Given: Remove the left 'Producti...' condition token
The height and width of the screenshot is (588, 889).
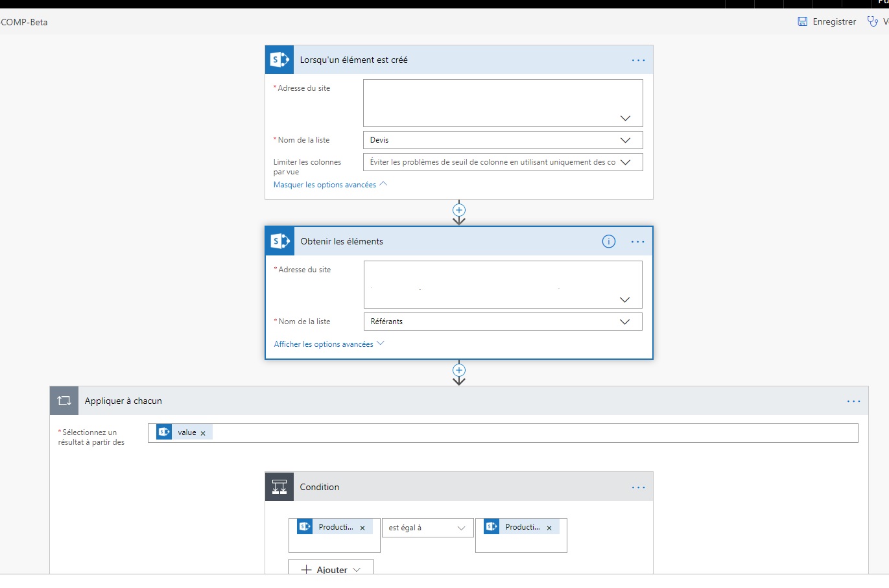Looking at the screenshot, I should pos(362,528).
